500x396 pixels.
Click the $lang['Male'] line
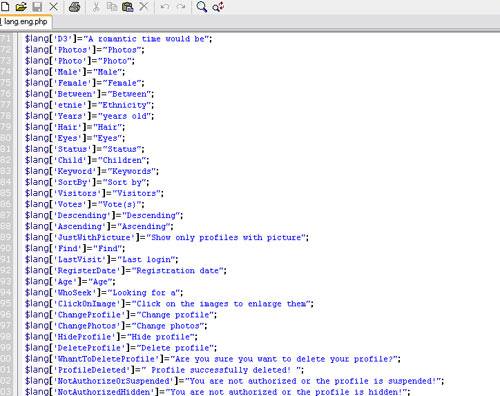coord(75,72)
